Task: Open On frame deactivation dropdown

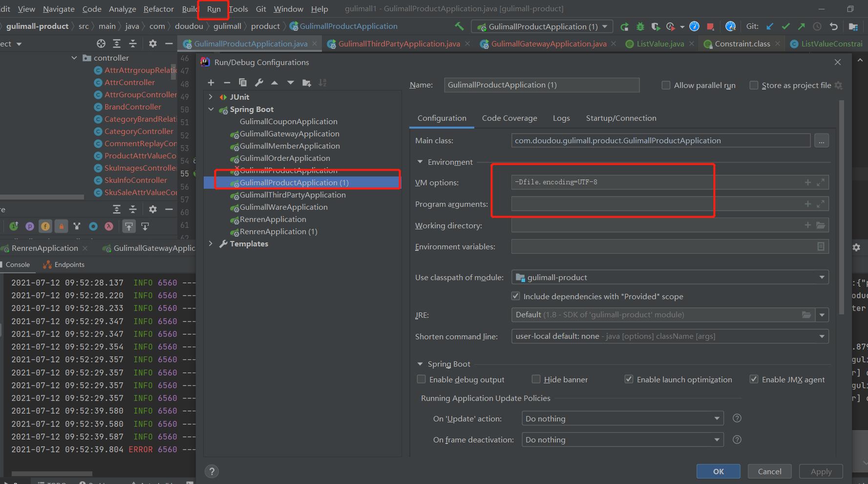Action: (622, 440)
